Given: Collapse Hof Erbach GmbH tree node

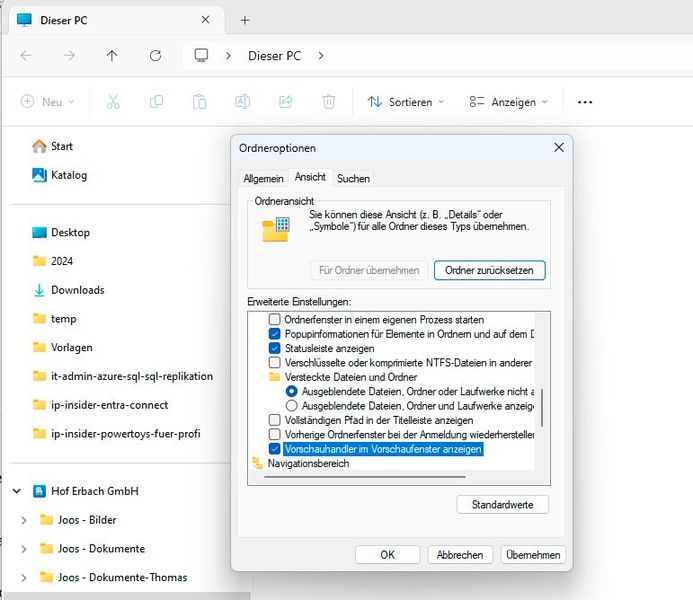Looking at the screenshot, I should [17, 491].
